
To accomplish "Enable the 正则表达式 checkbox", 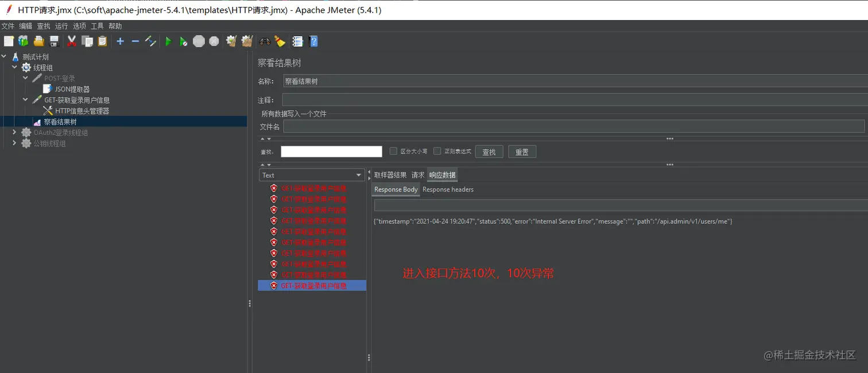I will click(x=437, y=151).
